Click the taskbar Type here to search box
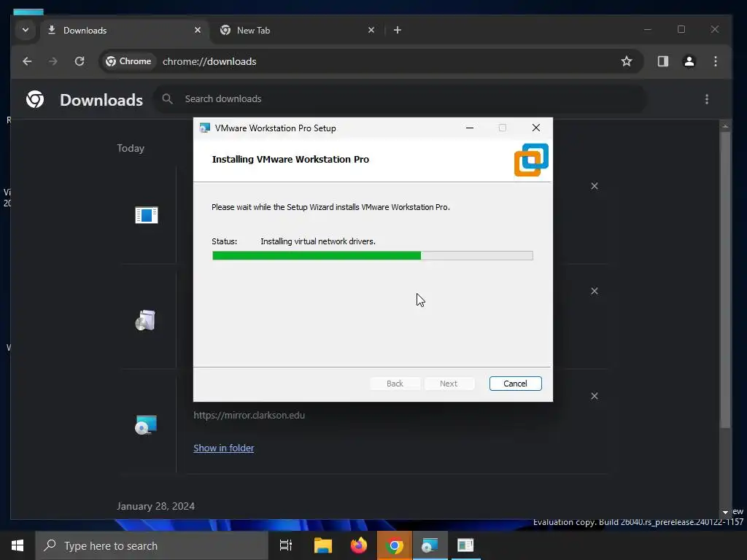The image size is (747, 560). (152, 545)
